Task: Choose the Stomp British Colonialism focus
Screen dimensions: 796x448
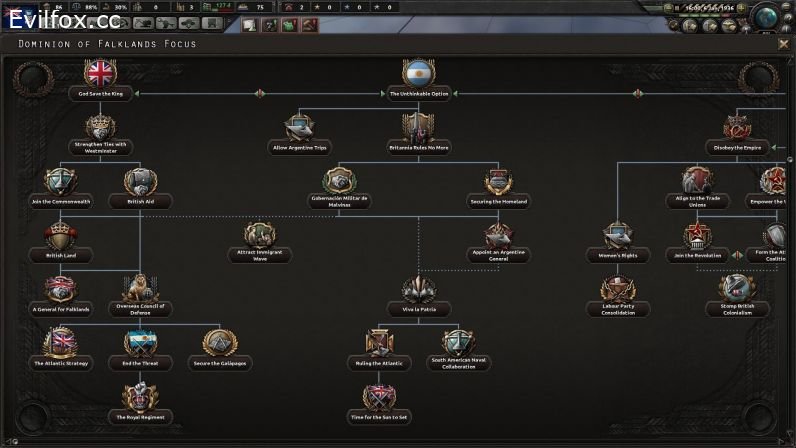Action: click(737, 291)
